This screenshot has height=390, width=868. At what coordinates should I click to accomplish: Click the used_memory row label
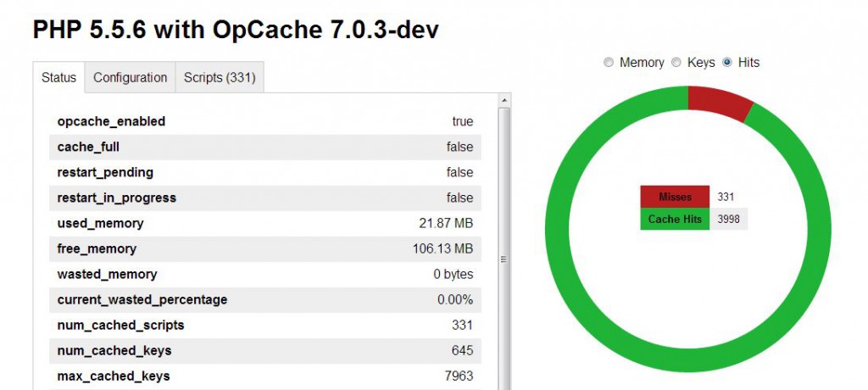coord(100,223)
